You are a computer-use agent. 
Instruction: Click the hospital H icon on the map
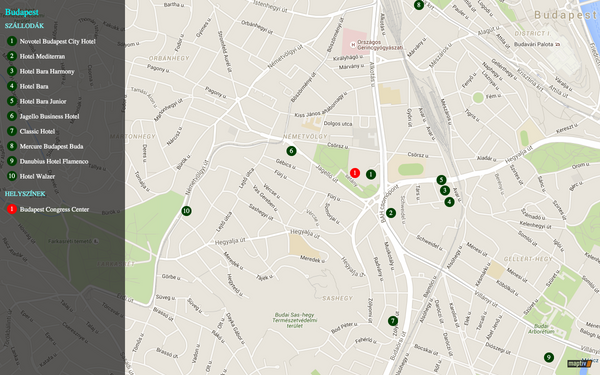(x=353, y=44)
